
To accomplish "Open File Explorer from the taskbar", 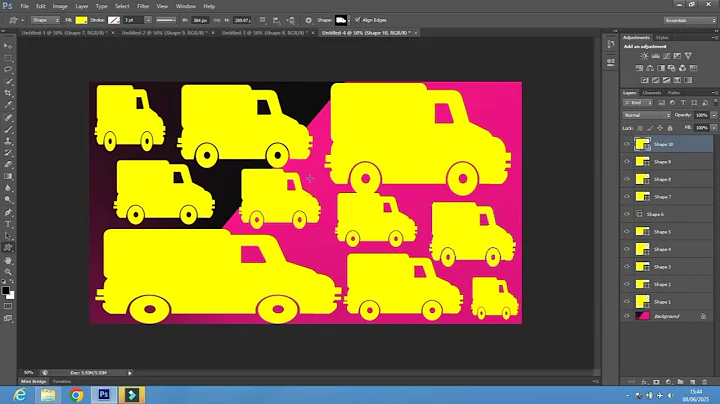I will pos(48,395).
